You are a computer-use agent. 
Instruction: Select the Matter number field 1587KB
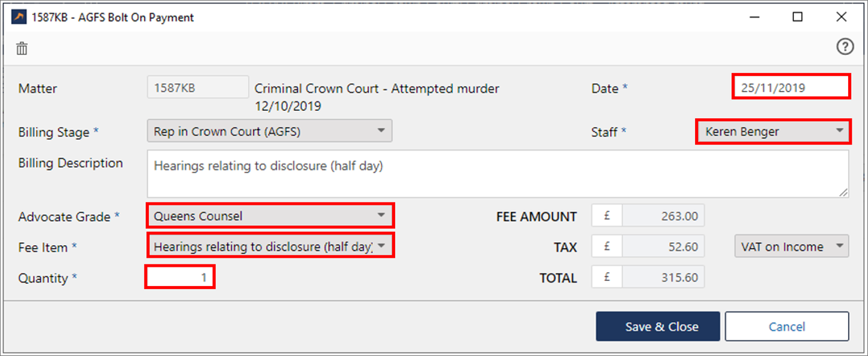click(x=198, y=87)
